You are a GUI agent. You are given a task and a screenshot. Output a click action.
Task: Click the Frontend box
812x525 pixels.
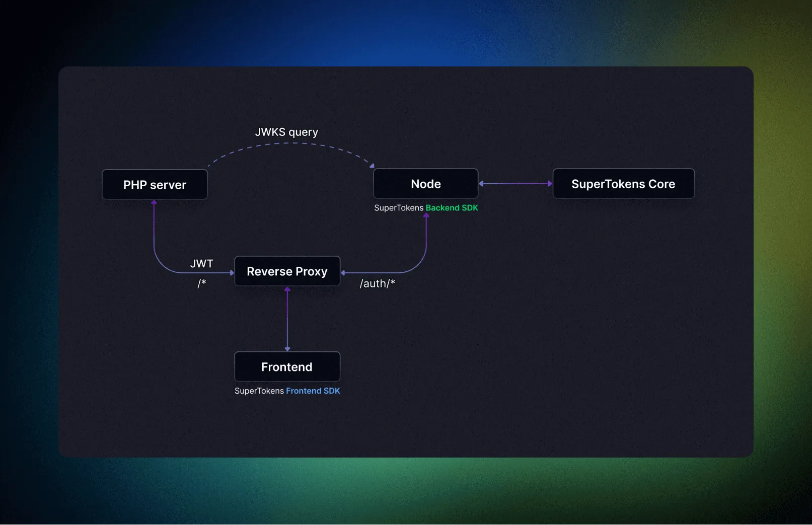[287, 367]
